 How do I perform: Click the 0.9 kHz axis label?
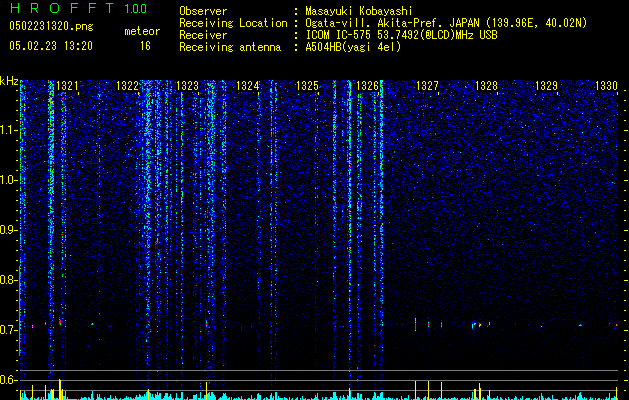(8, 230)
